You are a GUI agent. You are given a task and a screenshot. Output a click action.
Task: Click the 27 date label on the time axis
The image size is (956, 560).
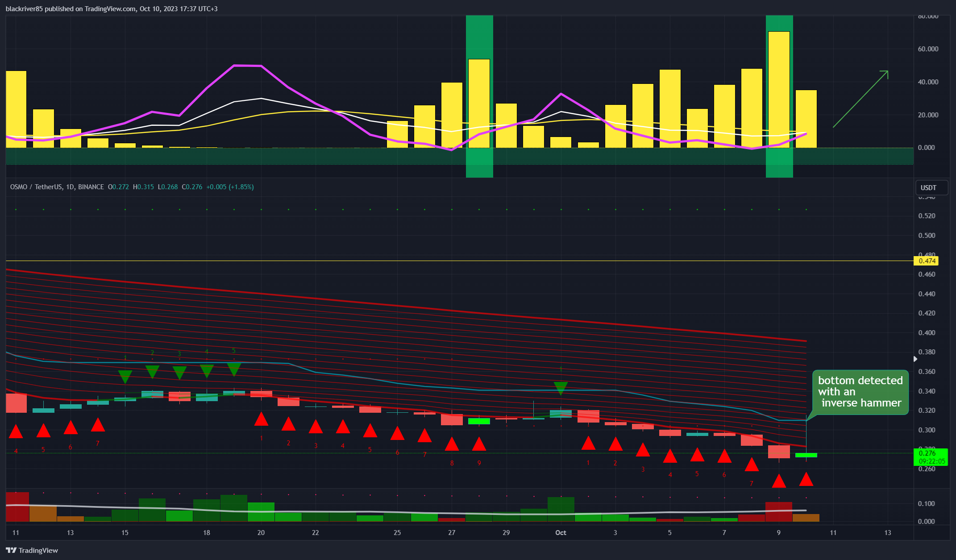click(452, 533)
